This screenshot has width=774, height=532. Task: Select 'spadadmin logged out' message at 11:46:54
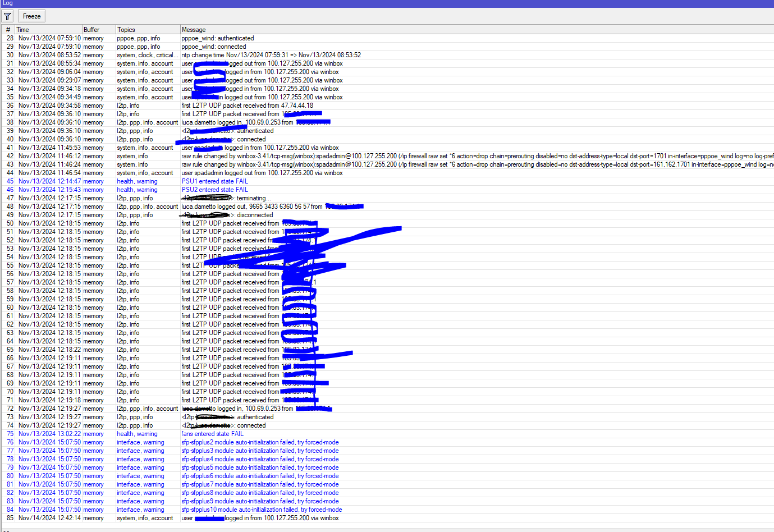262,173
